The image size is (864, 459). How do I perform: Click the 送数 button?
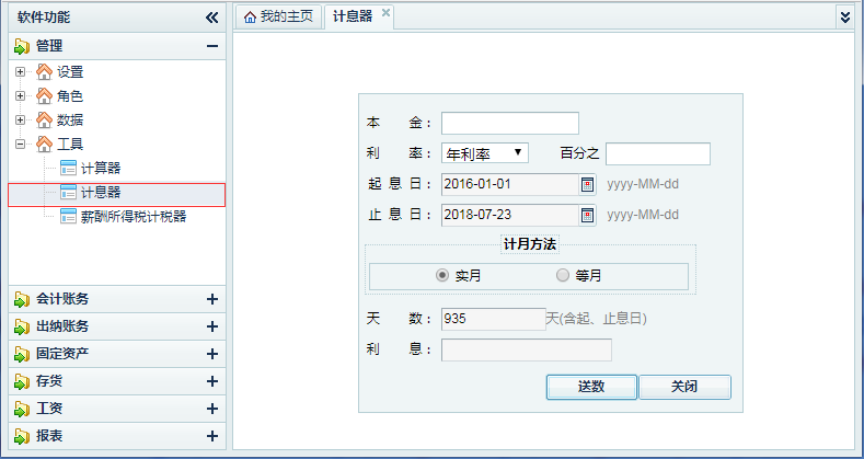click(591, 387)
